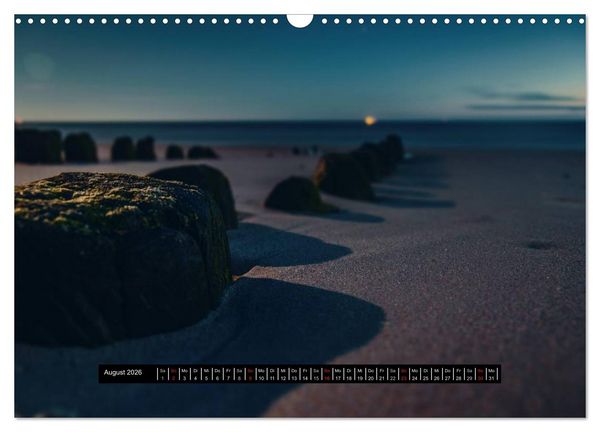The height and width of the screenshot is (432, 600).
Task: Select Saturday 1 in the calendar strip
Action: 163,374
